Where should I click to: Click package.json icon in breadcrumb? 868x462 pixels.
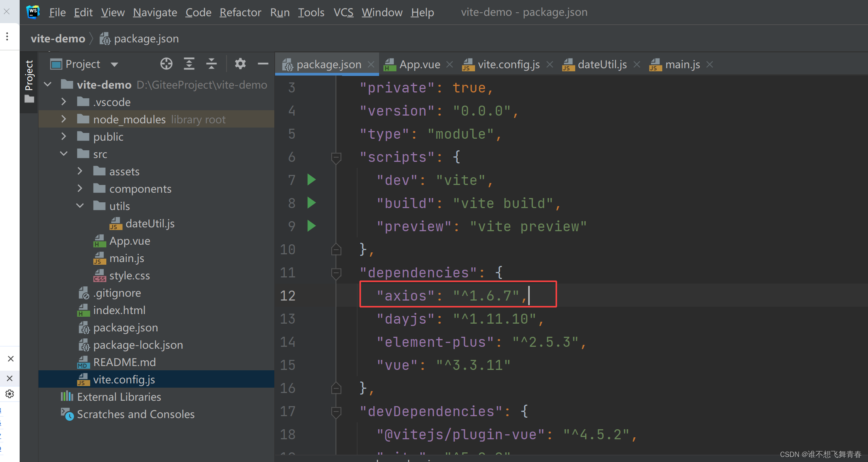tap(105, 39)
